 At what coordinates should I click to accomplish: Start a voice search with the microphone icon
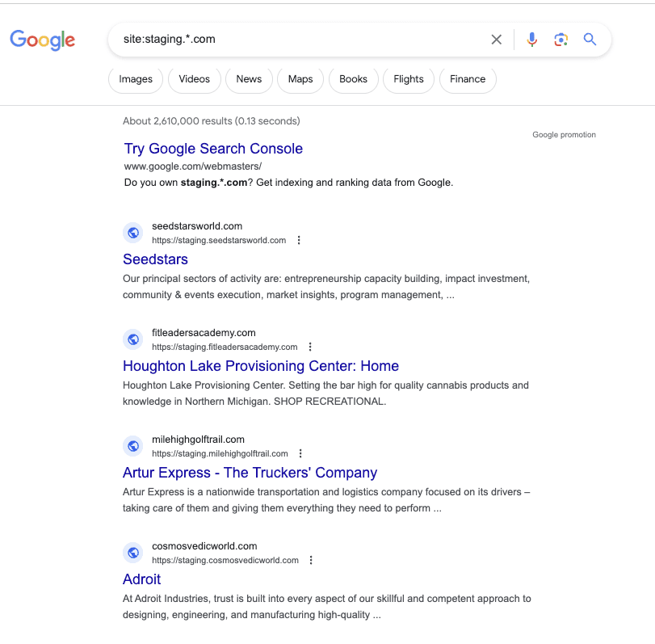coord(531,39)
